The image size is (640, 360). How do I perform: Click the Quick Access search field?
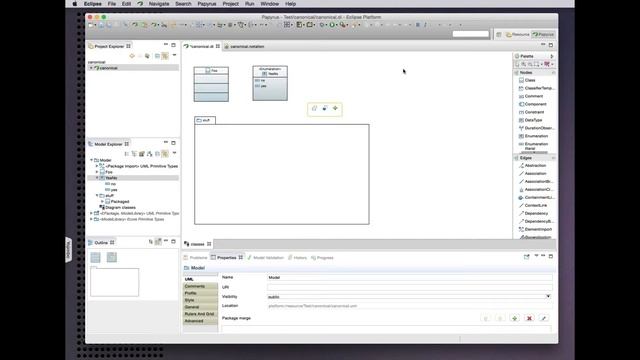(470, 34)
